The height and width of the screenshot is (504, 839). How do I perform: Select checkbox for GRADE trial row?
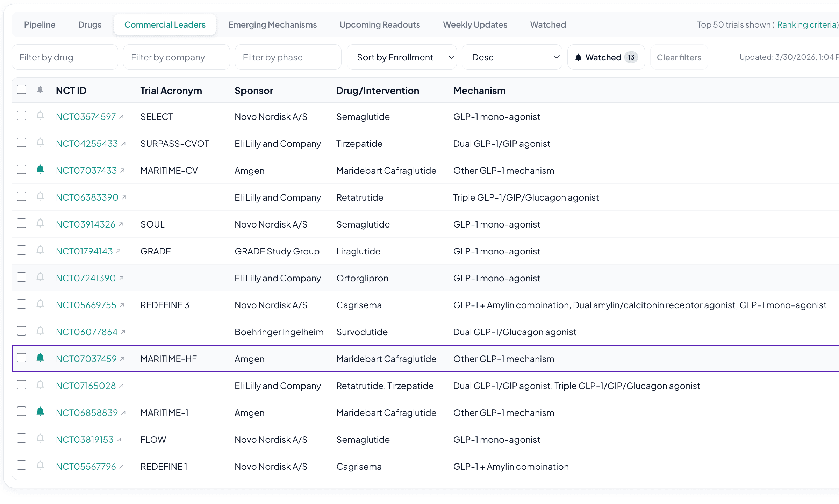pyautogui.click(x=22, y=250)
